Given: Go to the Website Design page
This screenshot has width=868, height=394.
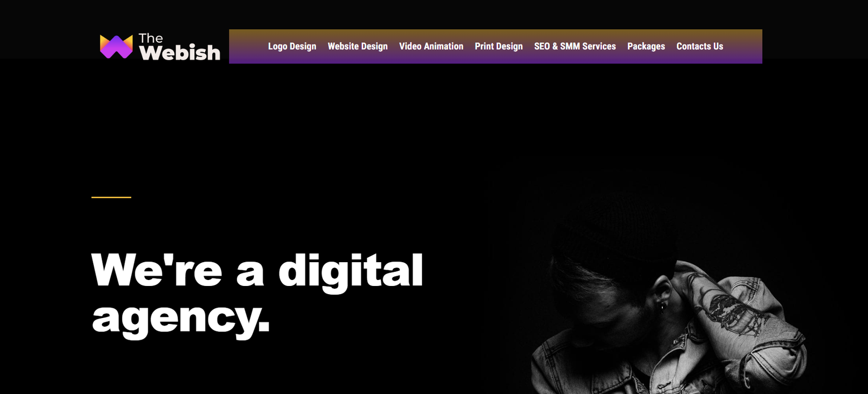Looking at the screenshot, I should pyautogui.click(x=358, y=46).
